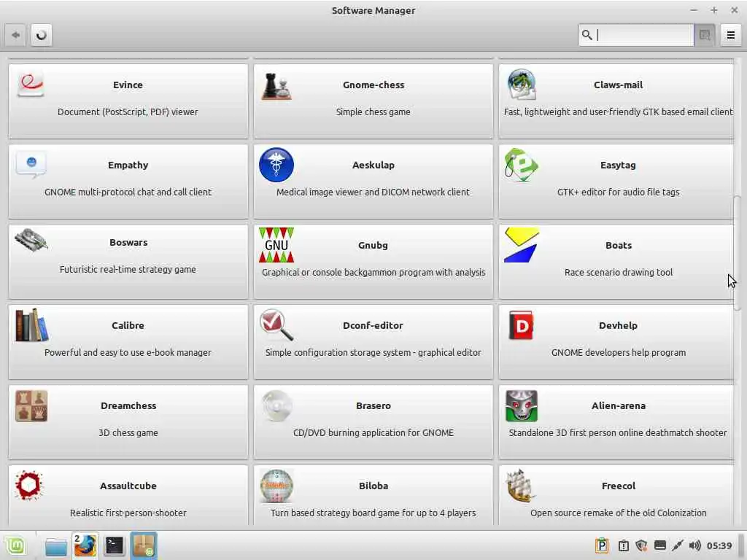Switch to Firefox in the taskbar

tap(85, 545)
